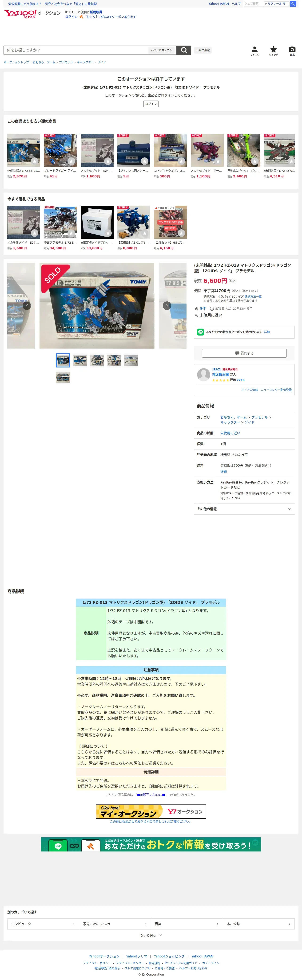Screen dimensions: 302x980
Task: Go to ゾイド breadcrumb
Action: coord(102,62)
